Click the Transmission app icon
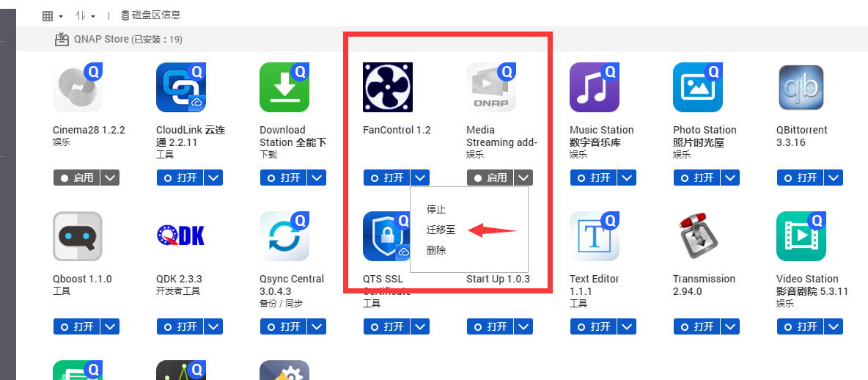 tap(698, 236)
